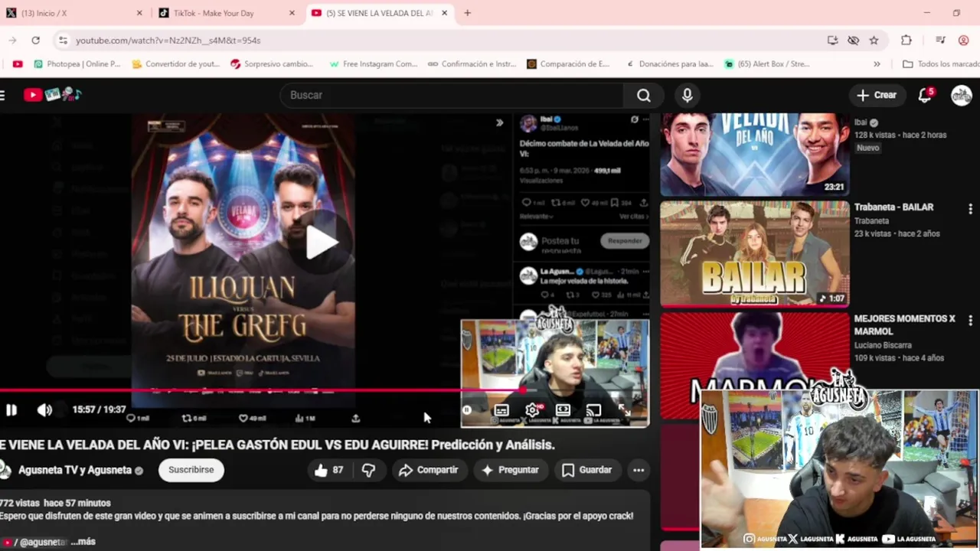Toggle subtitles in the player controls

(501, 410)
